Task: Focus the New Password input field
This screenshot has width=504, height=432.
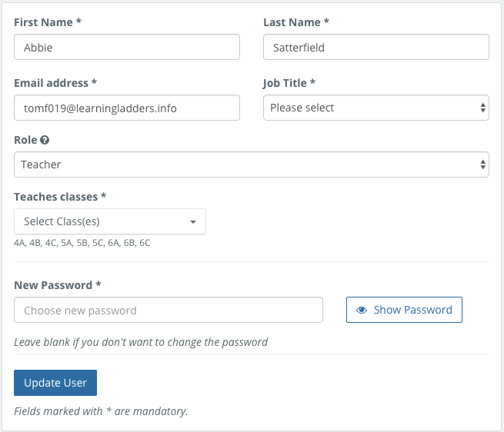Action: tap(169, 311)
